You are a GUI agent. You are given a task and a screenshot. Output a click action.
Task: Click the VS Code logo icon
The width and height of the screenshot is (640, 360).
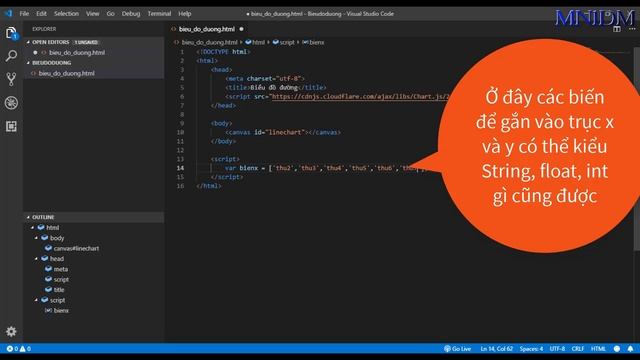[x=8, y=13]
